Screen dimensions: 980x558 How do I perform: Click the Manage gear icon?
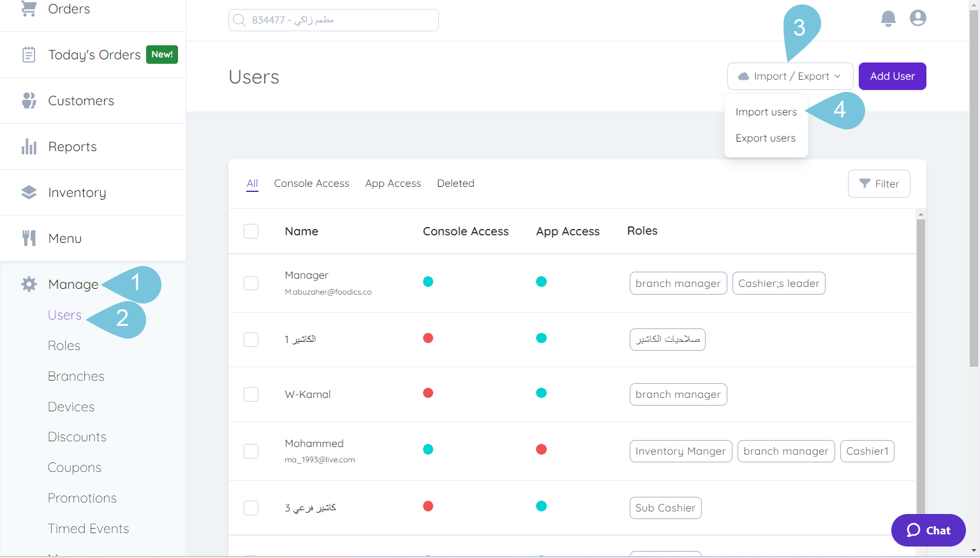[x=28, y=284]
